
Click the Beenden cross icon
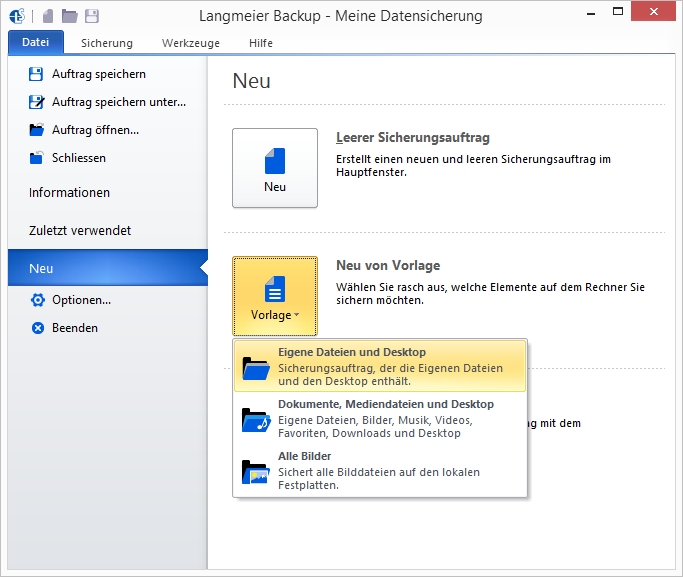pyautogui.click(x=38, y=328)
